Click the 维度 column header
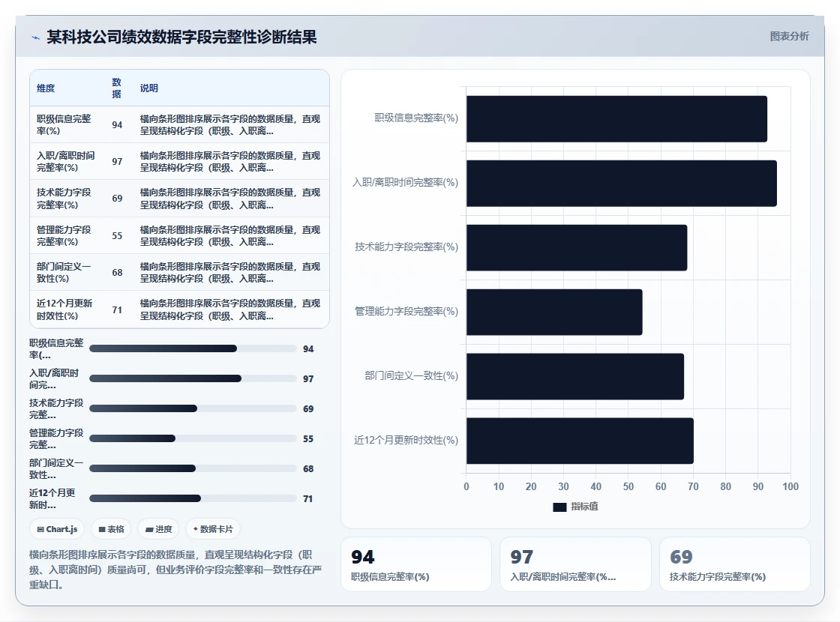Screen dimensions: 840x622 pyautogui.click(x=46, y=88)
